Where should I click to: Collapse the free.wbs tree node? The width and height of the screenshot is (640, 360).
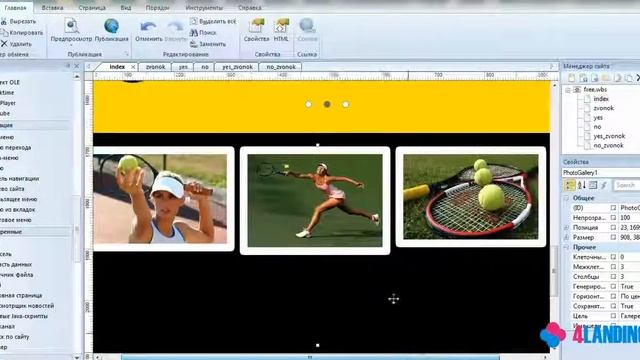tap(568, 90)
